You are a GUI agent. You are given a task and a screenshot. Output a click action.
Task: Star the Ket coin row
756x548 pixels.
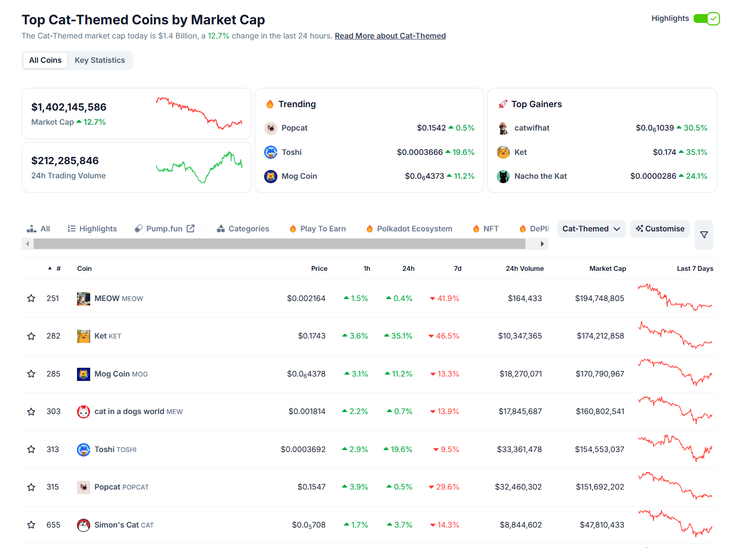(x=31, y=336)
